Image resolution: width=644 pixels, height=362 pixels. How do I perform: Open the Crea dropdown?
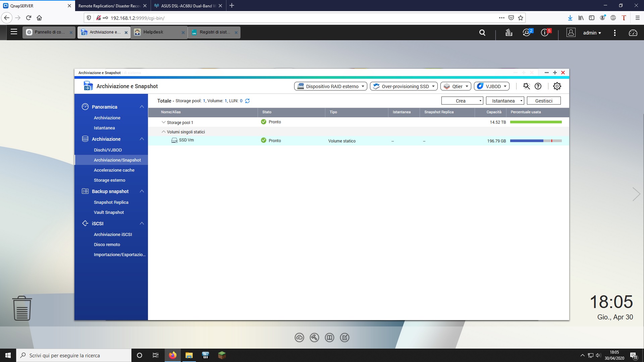pyautogui.click(x=462, y=101)
